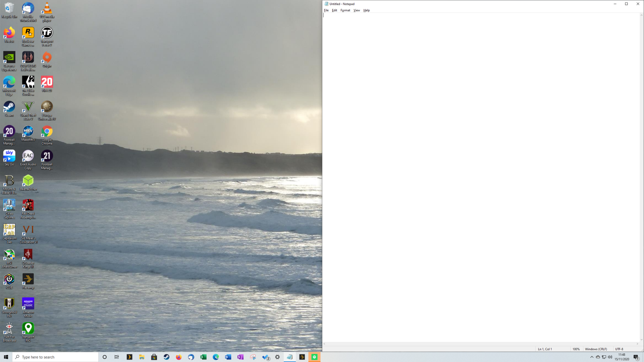This screenshot has width=644, height=362.
Task: Open File Explorer from the taskbar
Action: [142, 357]
